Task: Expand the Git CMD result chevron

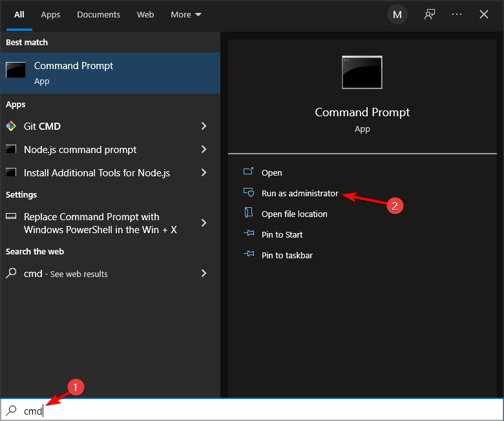Action: pyautogui.click(x=204, y=126)
